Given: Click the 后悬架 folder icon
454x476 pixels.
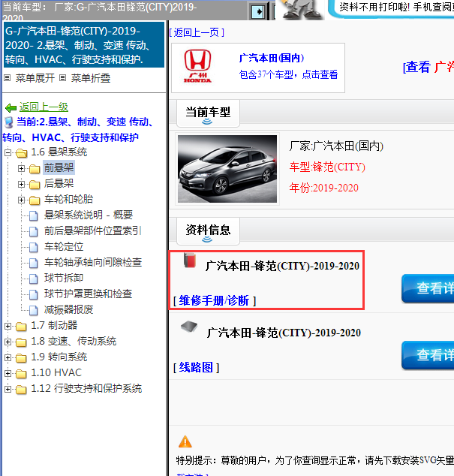Looking at the screenshot, I should tap(35, 184).
